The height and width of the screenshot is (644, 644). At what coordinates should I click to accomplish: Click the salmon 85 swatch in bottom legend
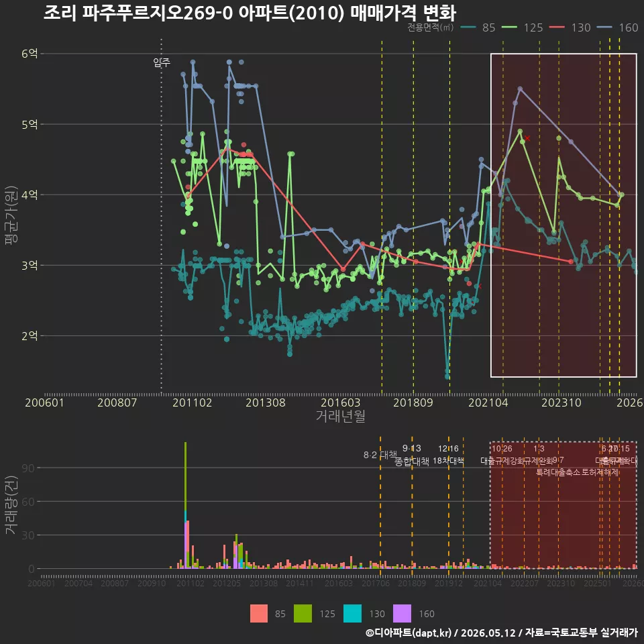(x=259, y=614)
